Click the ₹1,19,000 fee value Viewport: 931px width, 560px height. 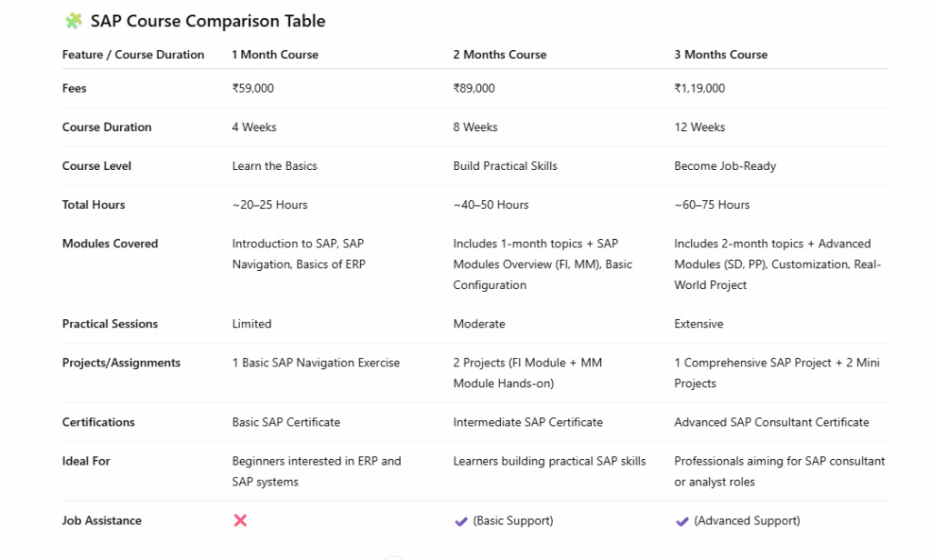(699, 88)
